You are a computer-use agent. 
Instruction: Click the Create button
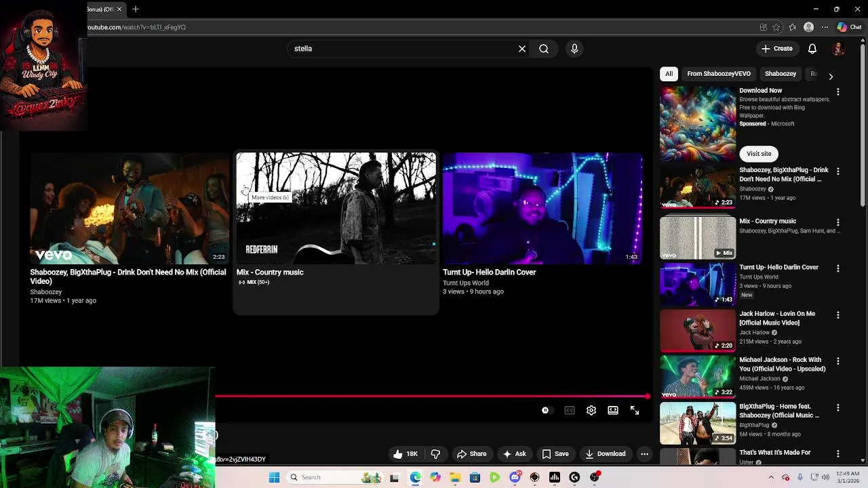776,49
